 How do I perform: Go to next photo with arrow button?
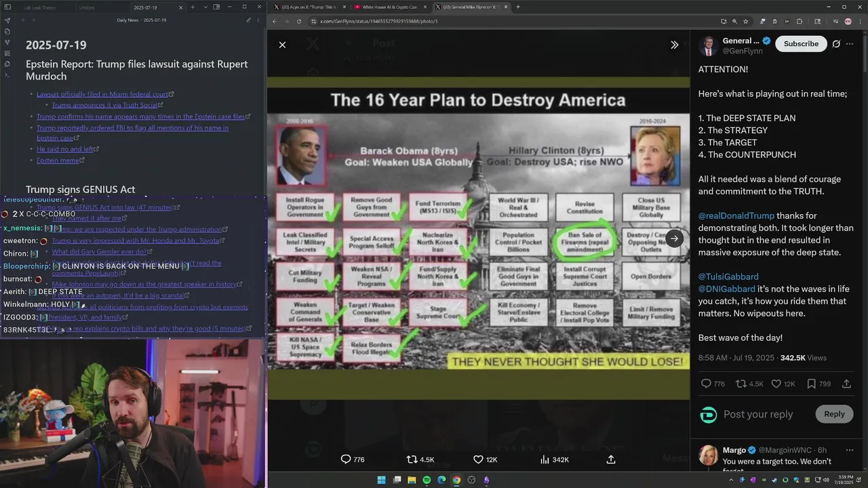pos(674,238)
